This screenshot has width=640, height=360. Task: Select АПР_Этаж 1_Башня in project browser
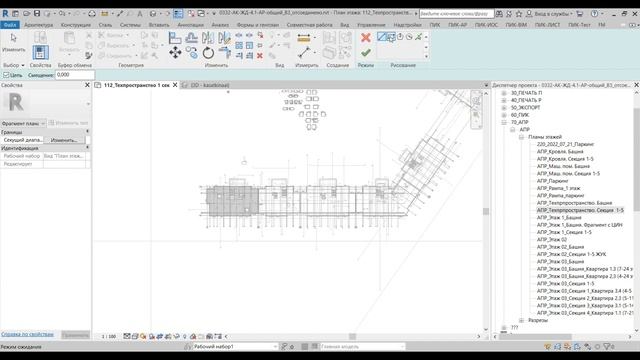(x=559, y=218)
